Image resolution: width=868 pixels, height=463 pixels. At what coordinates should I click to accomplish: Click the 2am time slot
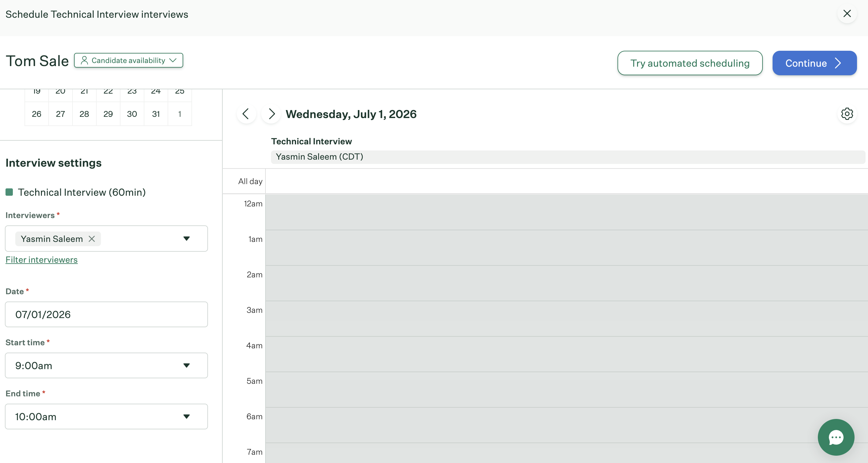[566, 283]
